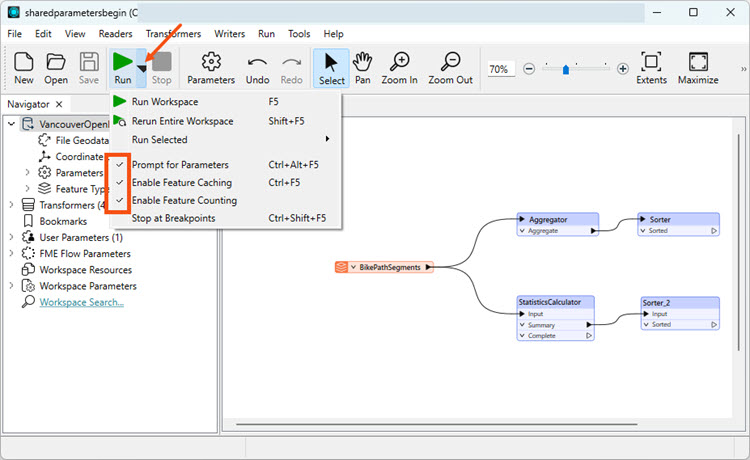Show more toolbar items via overflow chevron
The height and width of the screenshot is (460, 750).
pos(743,69)
